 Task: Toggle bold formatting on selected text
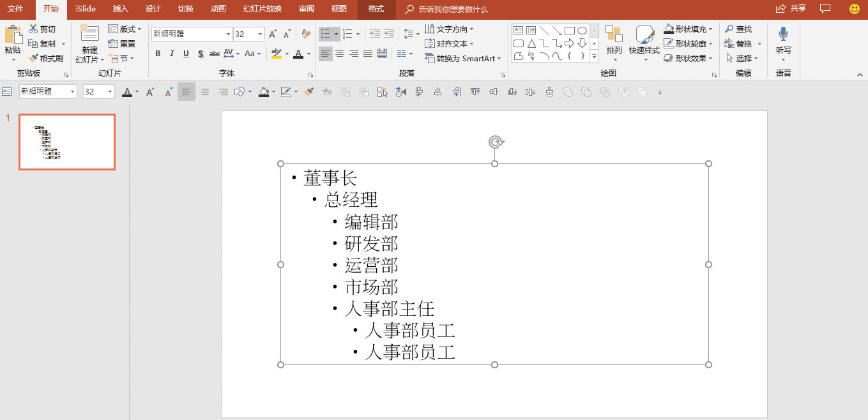158,54
